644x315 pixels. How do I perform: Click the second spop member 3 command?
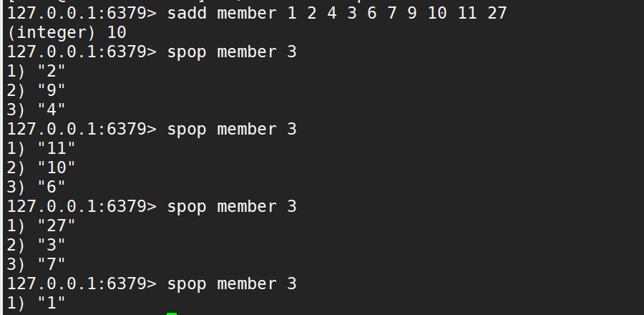coord(232,130)
